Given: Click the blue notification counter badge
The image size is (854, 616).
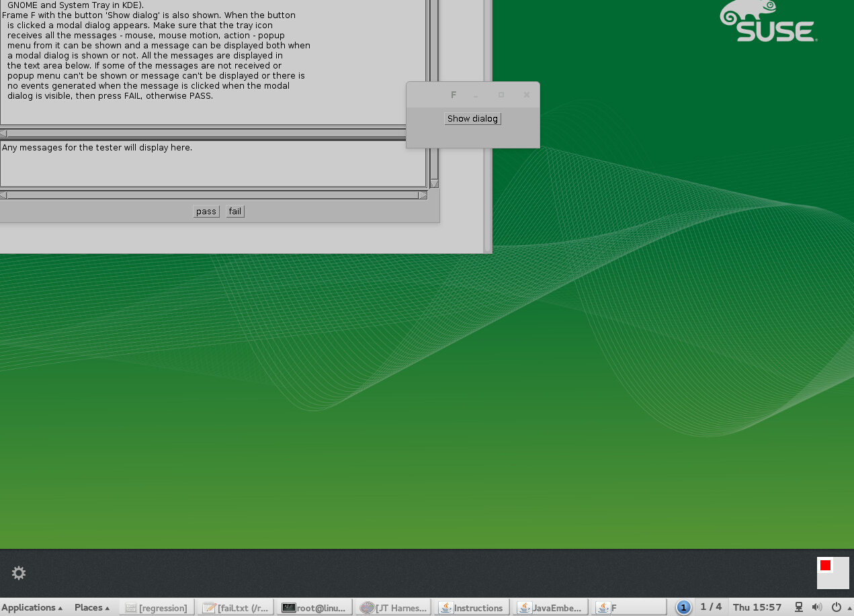Looking at the screenshot, I should pyautogui.click(x=683, y=608).
